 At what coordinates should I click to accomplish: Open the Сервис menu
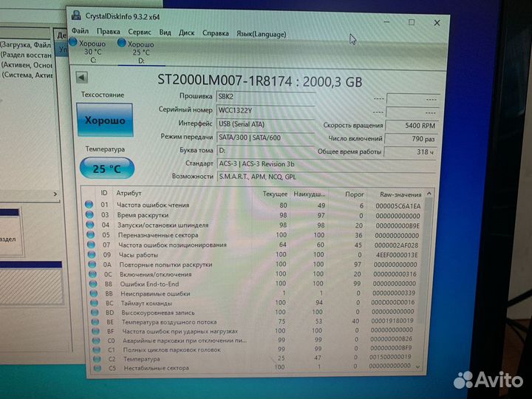pyautogui.click(x=140, y=32)
